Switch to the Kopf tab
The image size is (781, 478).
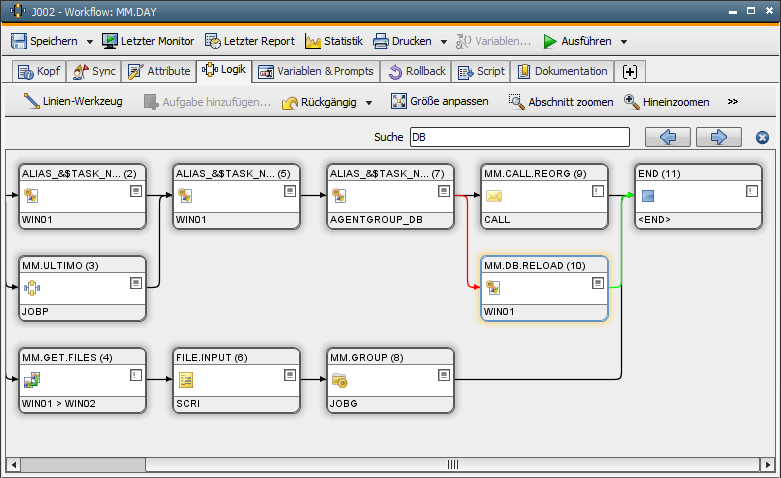click(39, 71)
